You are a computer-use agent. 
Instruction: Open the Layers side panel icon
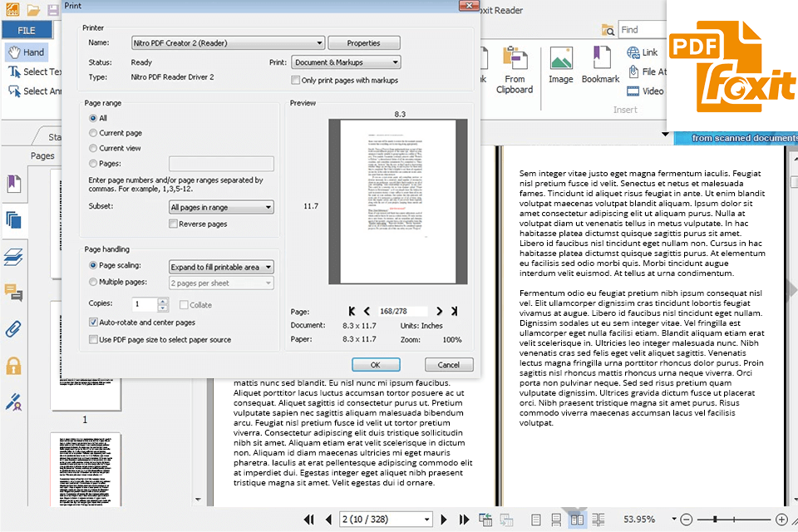click(13, 257)
